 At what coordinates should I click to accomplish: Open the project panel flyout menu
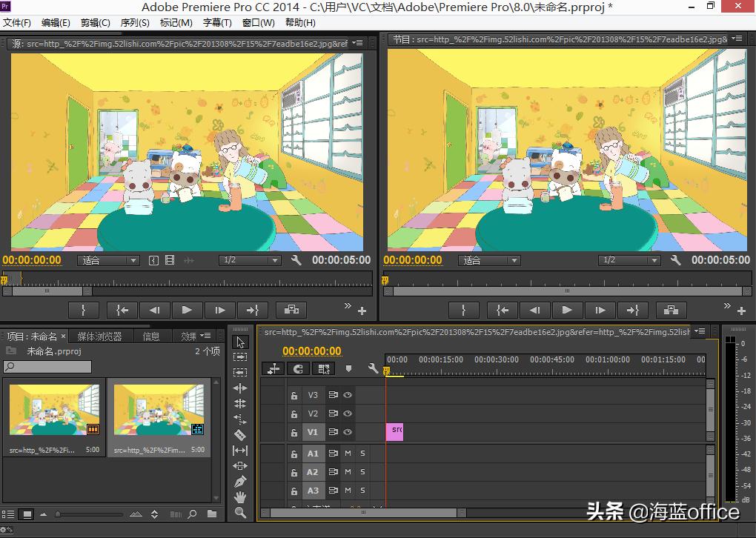(x=206, y=336)
